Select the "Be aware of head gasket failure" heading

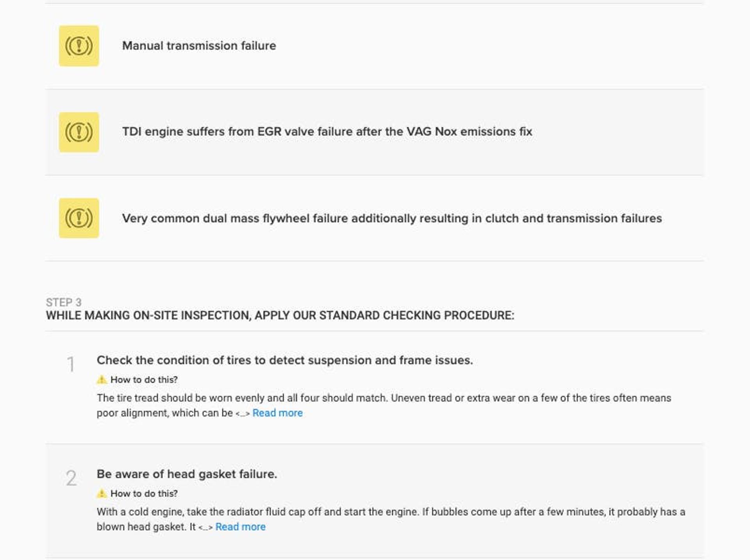[x=187, y=474]
